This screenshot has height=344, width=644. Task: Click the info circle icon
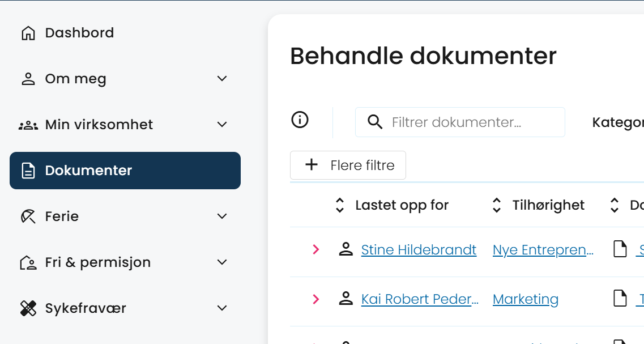(x=300, y=120)
